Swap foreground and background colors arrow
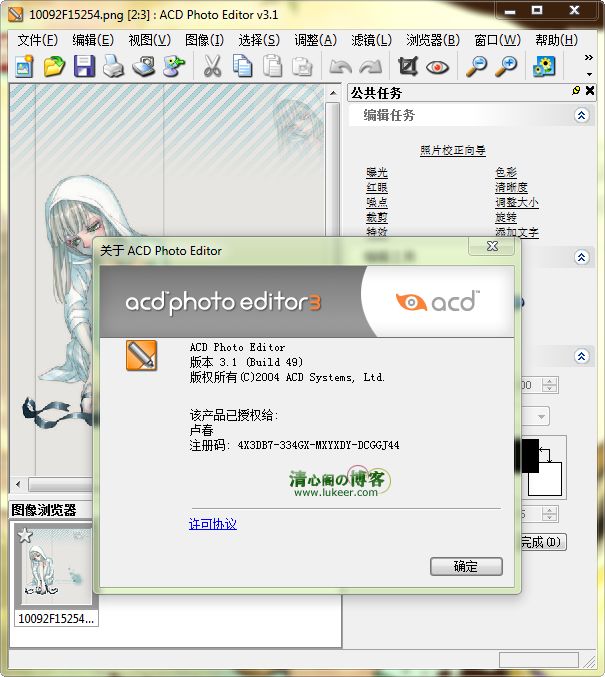 545,455
